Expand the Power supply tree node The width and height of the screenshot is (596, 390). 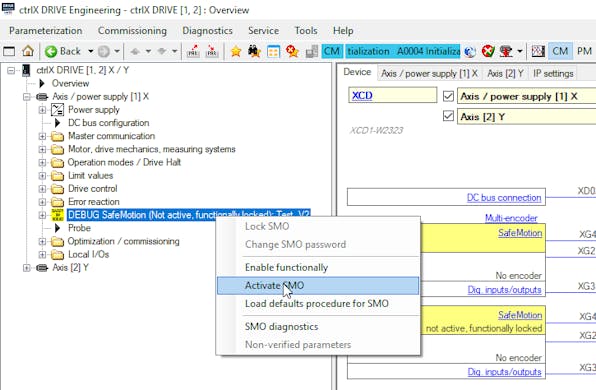coord(42,110)
